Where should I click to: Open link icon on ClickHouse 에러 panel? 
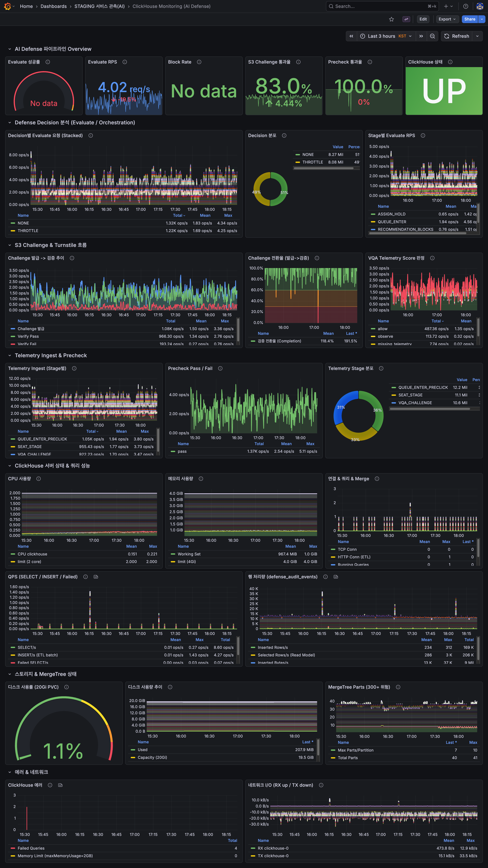point(60,785)
